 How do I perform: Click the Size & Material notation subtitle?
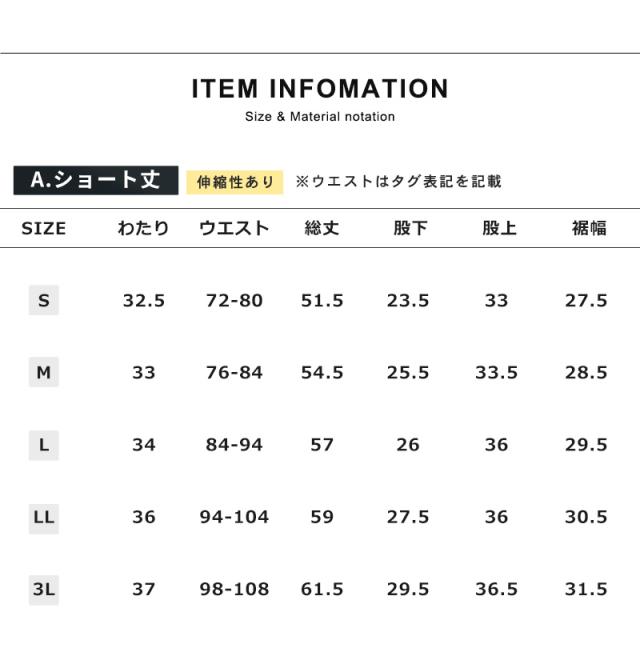[320, 117]
